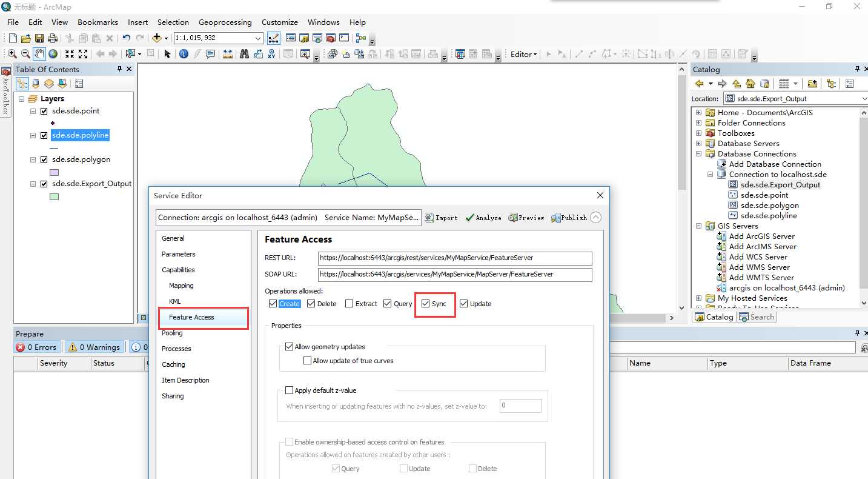Open the map scale dropdown
Screen dimensions: 868x479
pos(258,38)
